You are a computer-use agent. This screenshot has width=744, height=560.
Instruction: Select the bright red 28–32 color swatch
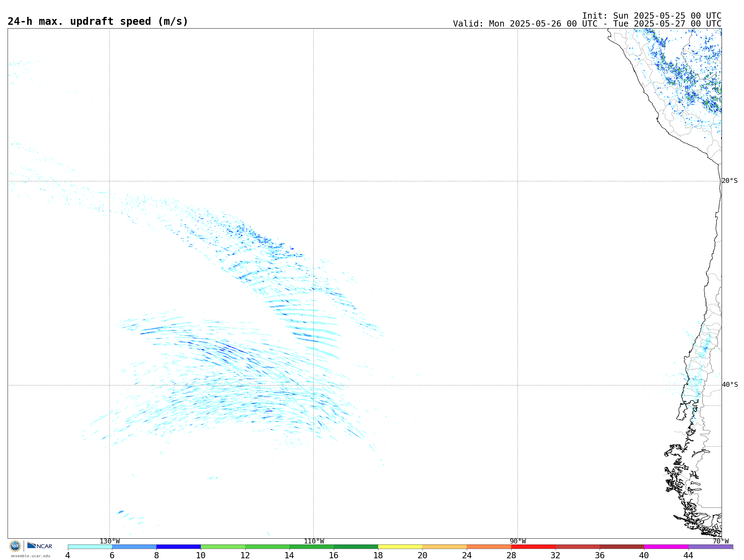point(533,547)
